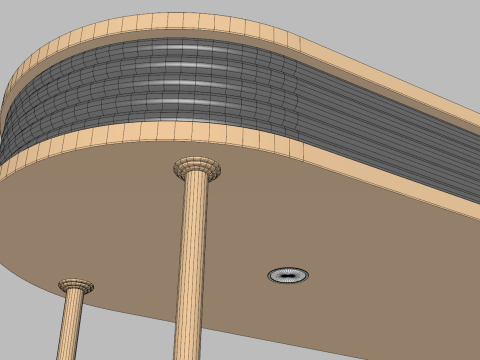Pick the round recessed ceiling fixture
Screen dimensions: 480x360
(288, 276)
